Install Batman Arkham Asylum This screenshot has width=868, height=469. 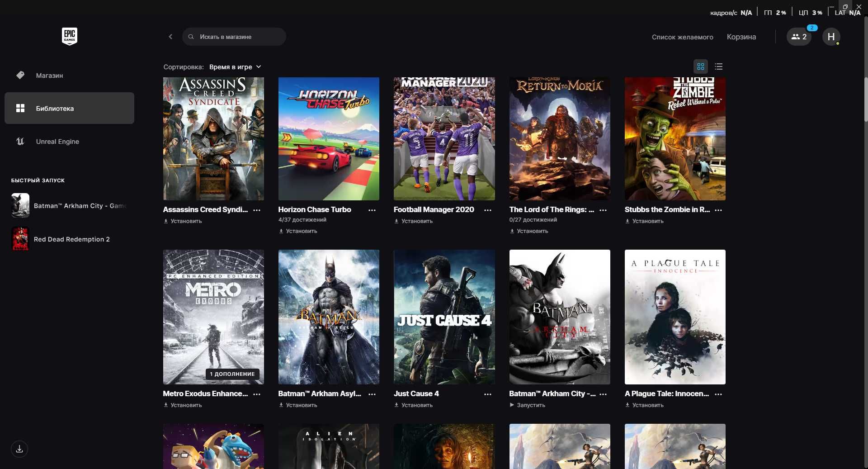click(x=298, y=405)
